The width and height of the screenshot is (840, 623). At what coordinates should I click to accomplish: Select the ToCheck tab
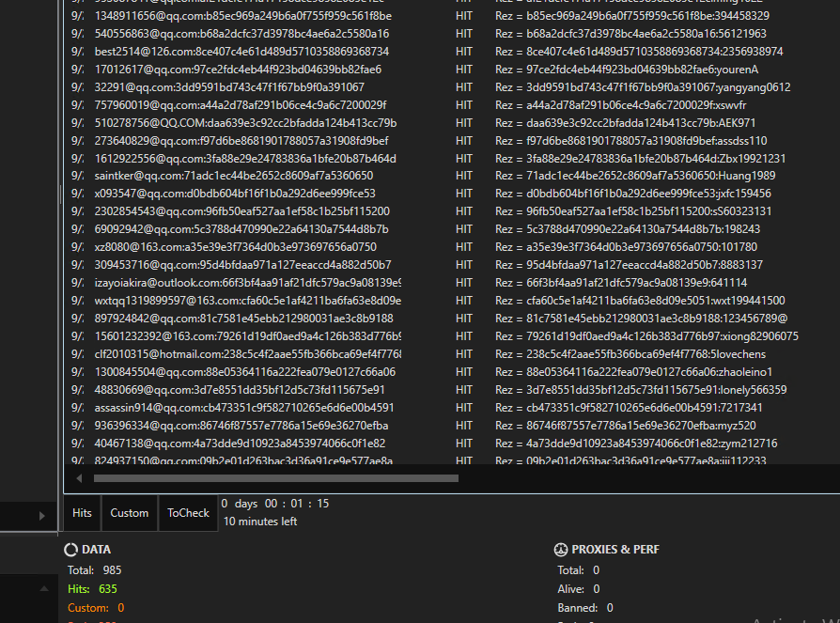click(188, 513)
